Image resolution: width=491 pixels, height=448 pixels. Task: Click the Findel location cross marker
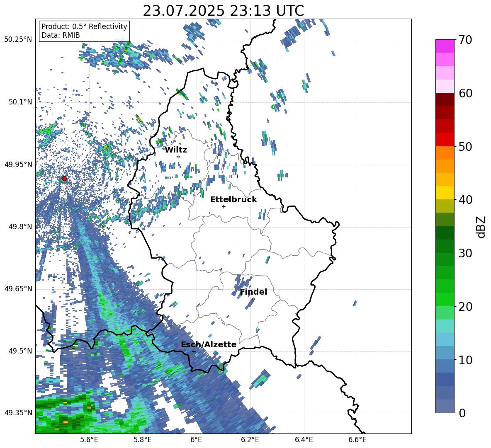coord(253,299)
